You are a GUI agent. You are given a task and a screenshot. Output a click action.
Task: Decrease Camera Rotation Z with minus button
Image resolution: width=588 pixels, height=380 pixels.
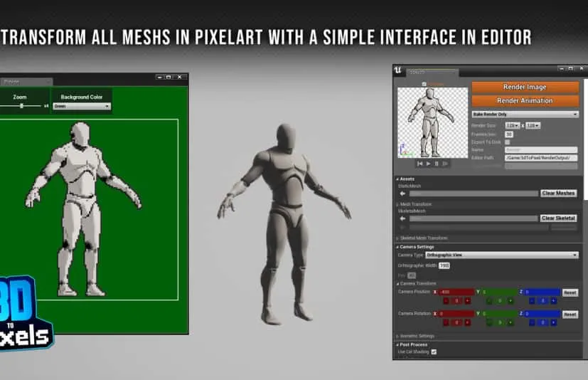[532, 322]
